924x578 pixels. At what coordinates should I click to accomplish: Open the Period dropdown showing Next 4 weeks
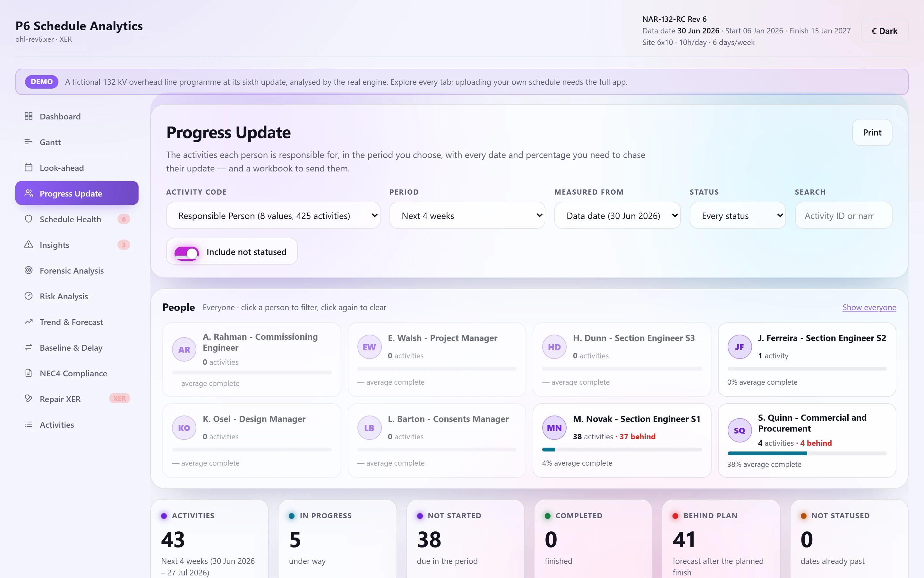(467, 215)
